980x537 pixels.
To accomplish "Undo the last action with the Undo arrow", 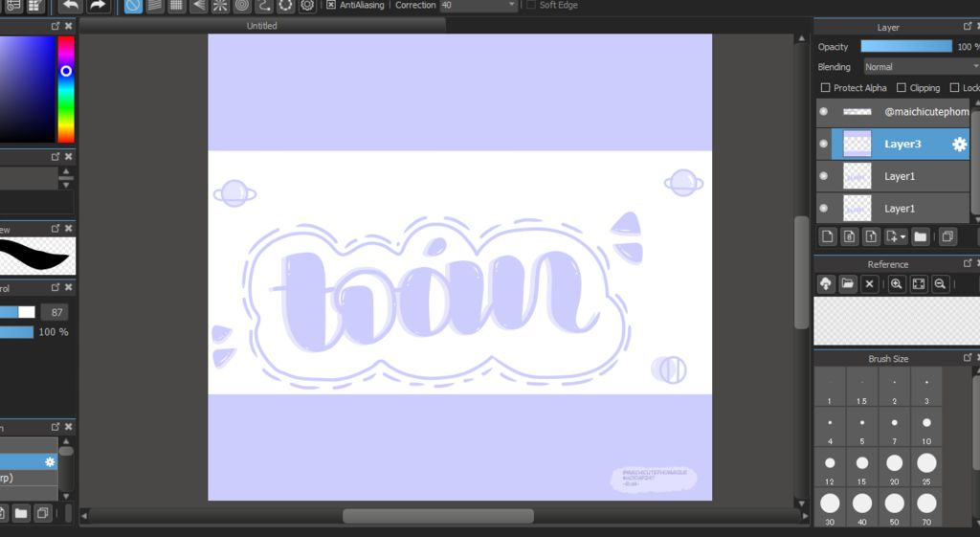I will pos(71,6).
